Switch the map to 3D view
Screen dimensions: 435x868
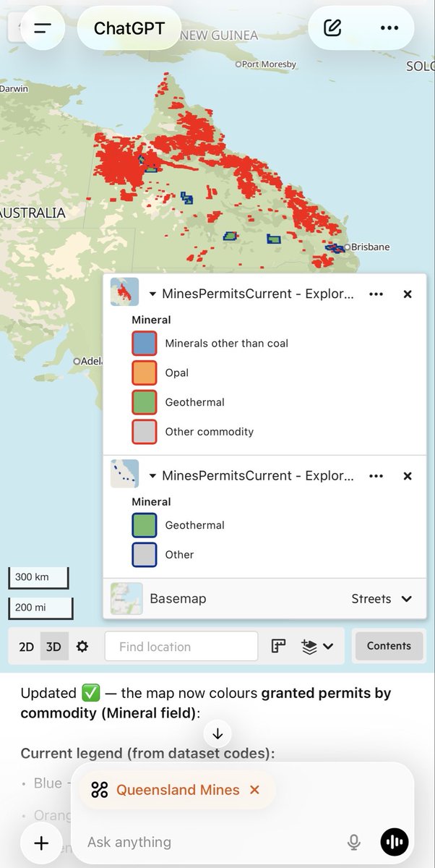[x=53, y=647]
